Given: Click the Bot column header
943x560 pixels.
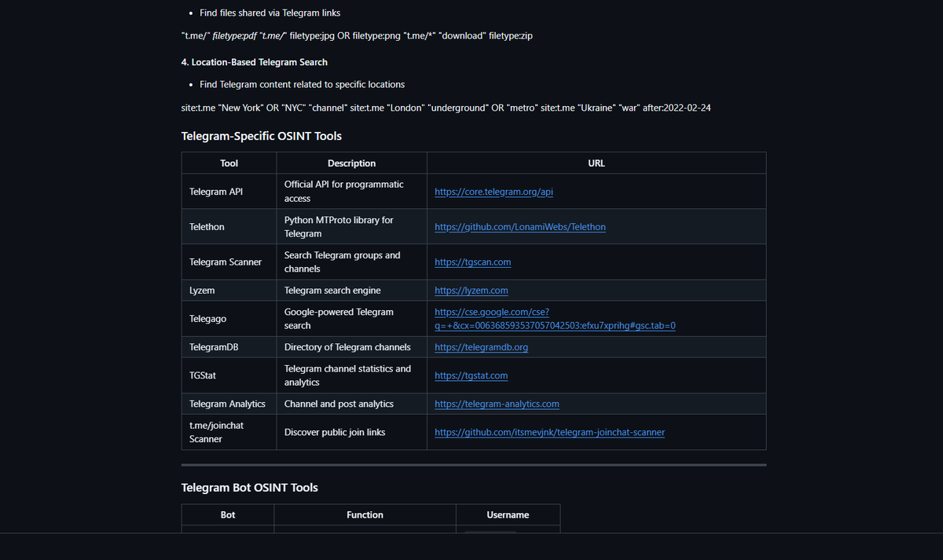Looking at the screenshot, I should tap(227, 514).
